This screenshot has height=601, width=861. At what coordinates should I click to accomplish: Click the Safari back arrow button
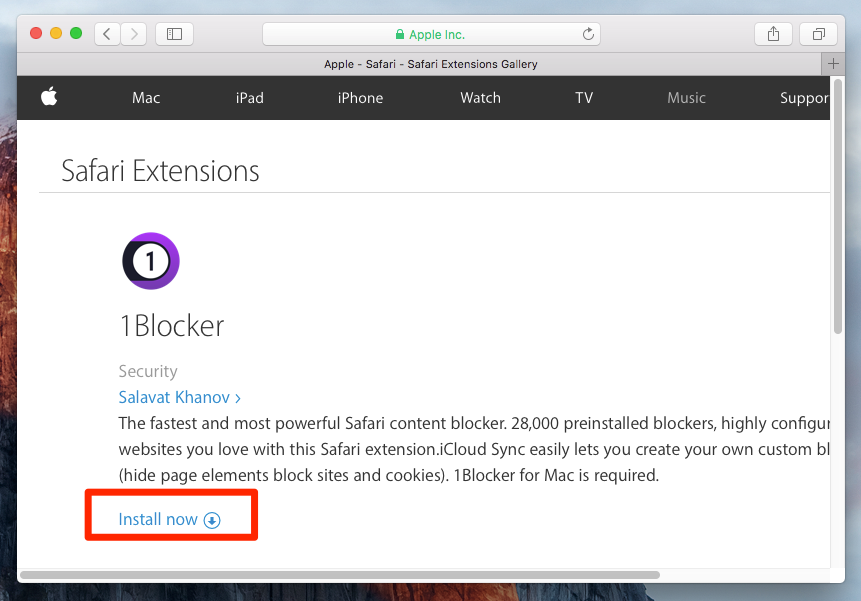click(x=108, y=34)
